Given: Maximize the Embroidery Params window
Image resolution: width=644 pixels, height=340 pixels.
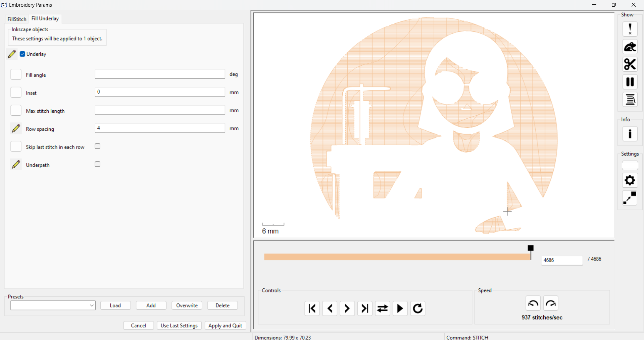Looking at the screenshot, I should coord(614,5).
